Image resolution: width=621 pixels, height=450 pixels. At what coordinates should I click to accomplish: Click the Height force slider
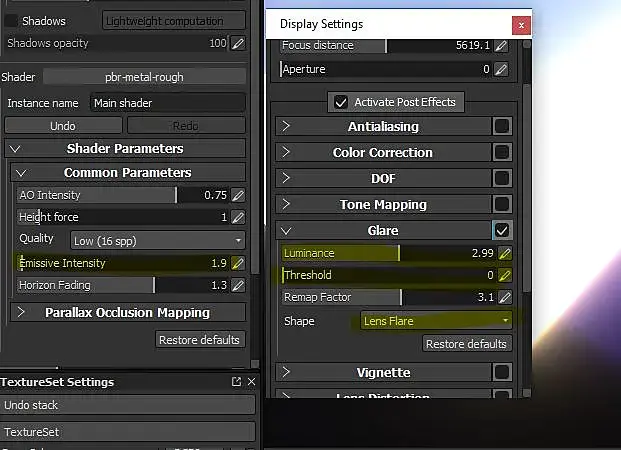tap(123, 217)
